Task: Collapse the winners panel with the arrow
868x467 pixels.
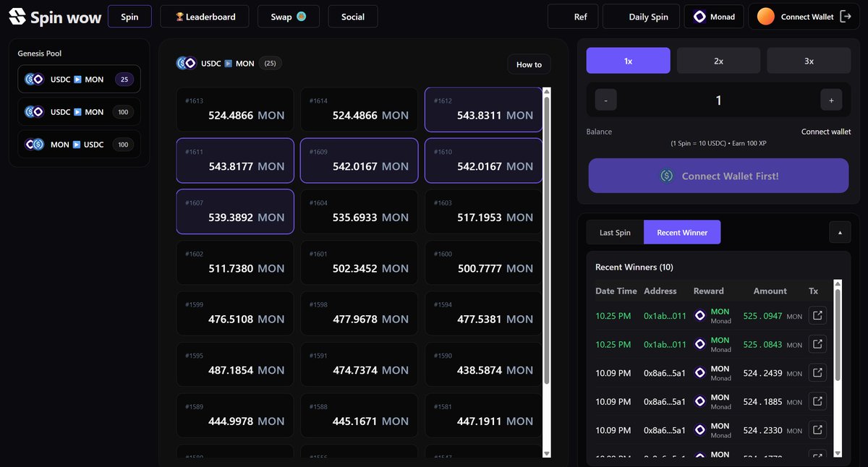Action: coord(840,232)
